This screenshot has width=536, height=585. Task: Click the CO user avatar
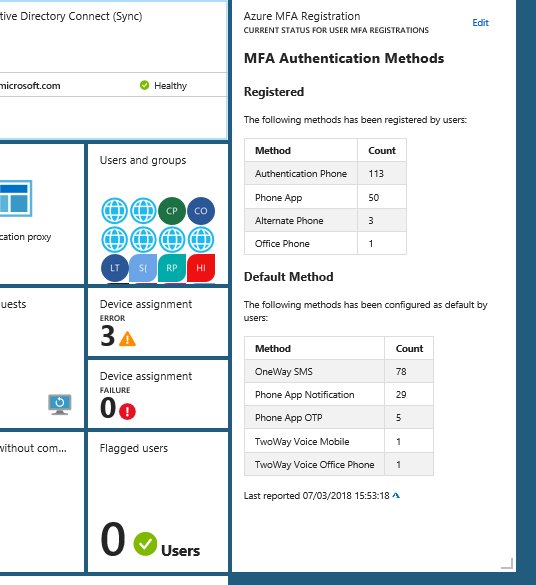[201, 211]
